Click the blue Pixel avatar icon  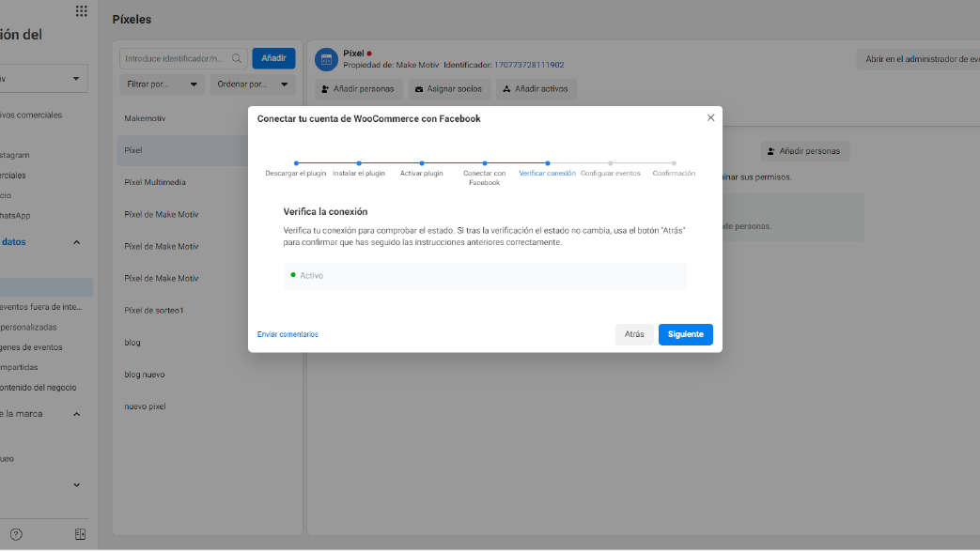tap(326, 60)
